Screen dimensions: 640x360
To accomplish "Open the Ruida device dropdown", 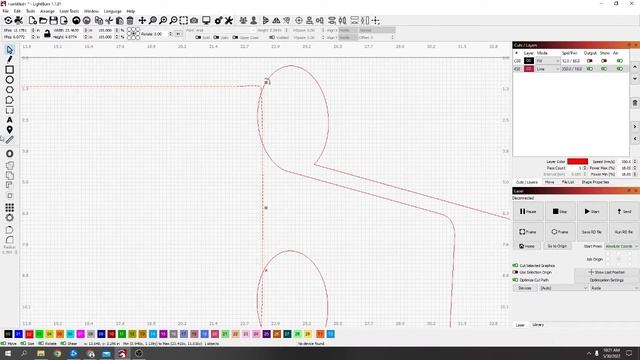I will 614,288.
